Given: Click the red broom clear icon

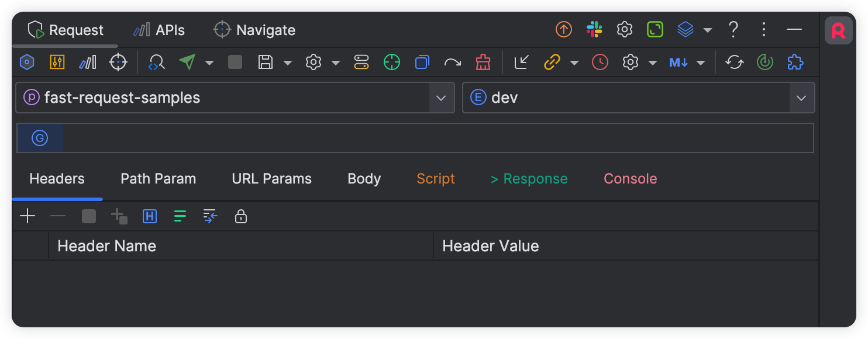Looking at the screenshot, I should [483, 63].
